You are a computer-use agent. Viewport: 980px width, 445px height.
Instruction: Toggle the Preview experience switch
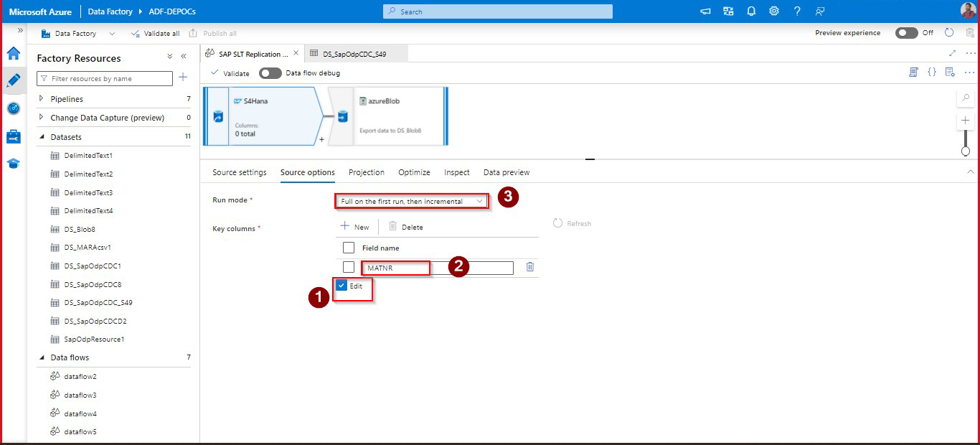coord(906,33)
